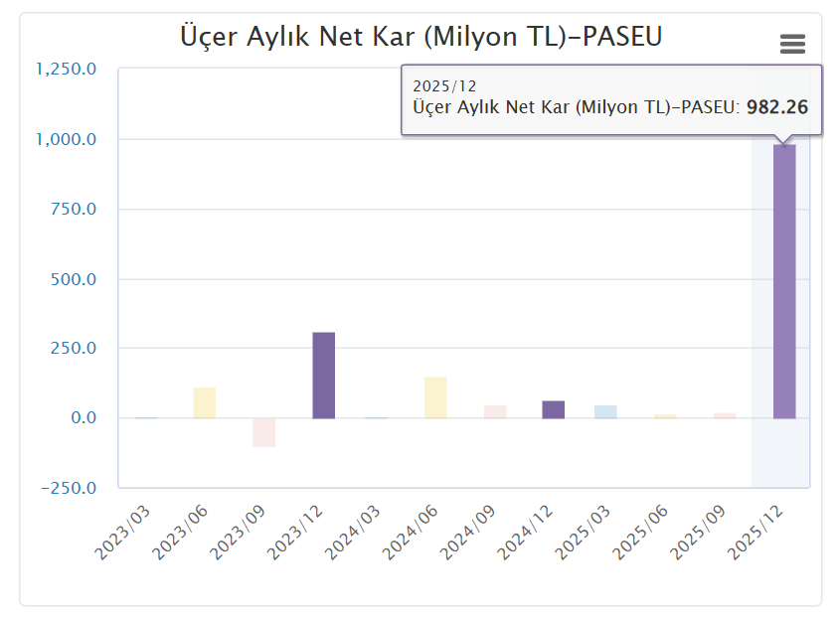Image resolution: width=840 pixels, height=618 pixels.
Task: Click the 2023/06 yellow bar
Action: click(205, 402)
